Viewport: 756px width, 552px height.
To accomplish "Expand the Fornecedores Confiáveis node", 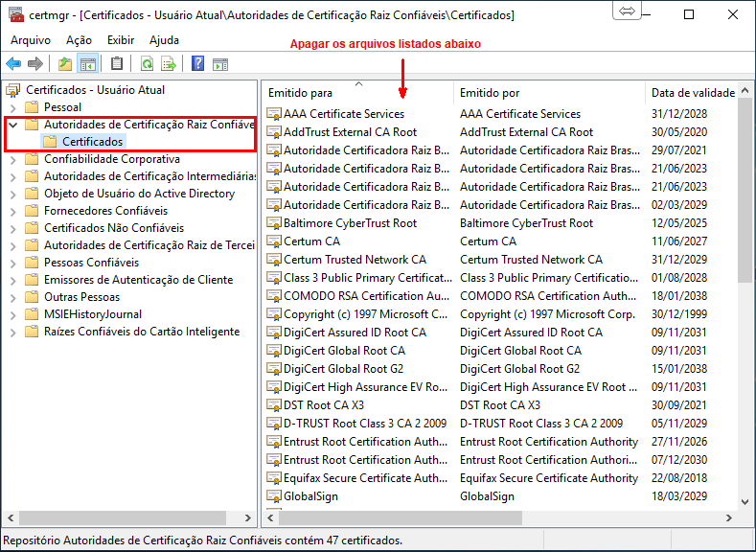I will click(12, 211).
